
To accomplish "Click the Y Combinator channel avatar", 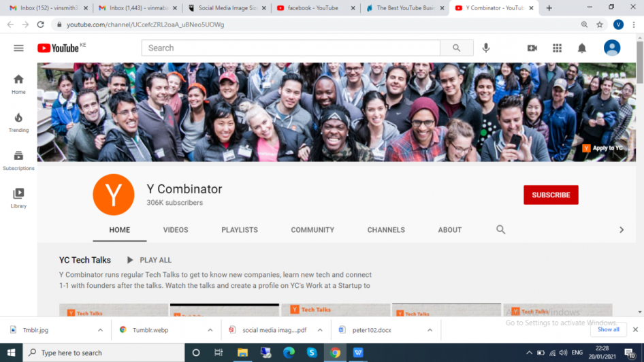I will (114, 195).
